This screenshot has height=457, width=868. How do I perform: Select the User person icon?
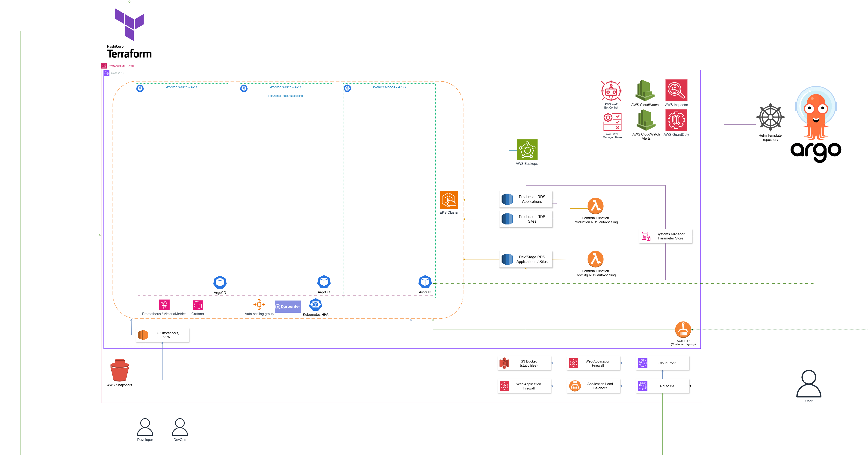(x=809, y=384)
